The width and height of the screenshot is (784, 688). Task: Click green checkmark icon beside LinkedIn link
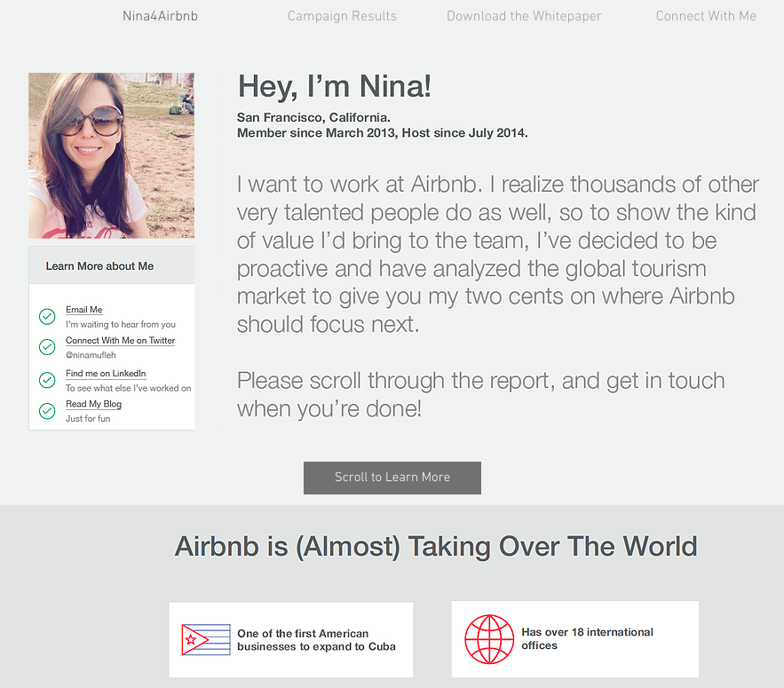tap(47, 380)
